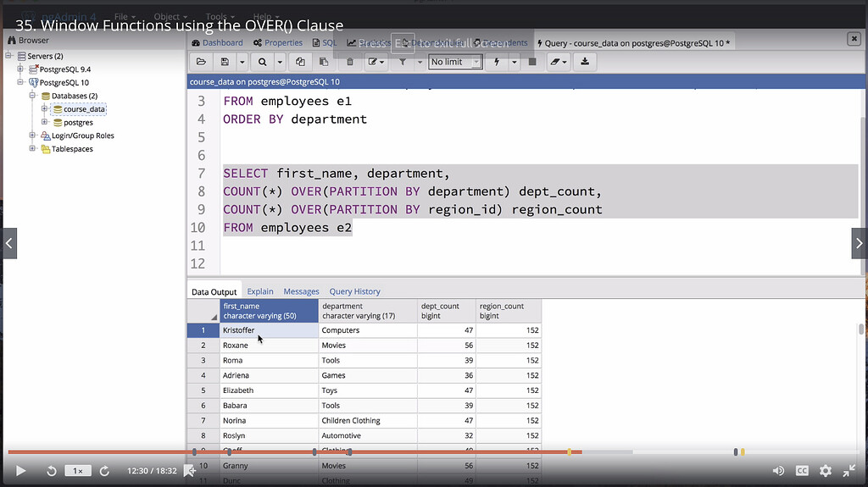Open the Find options dropdown arrow

click(x=280, y=62)
